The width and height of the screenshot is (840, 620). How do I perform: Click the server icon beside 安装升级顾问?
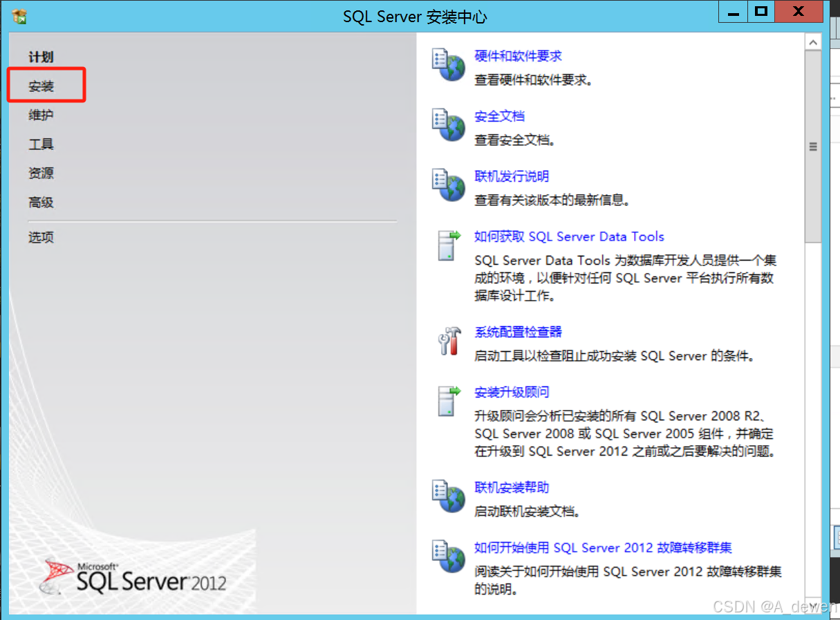(449, 401)
